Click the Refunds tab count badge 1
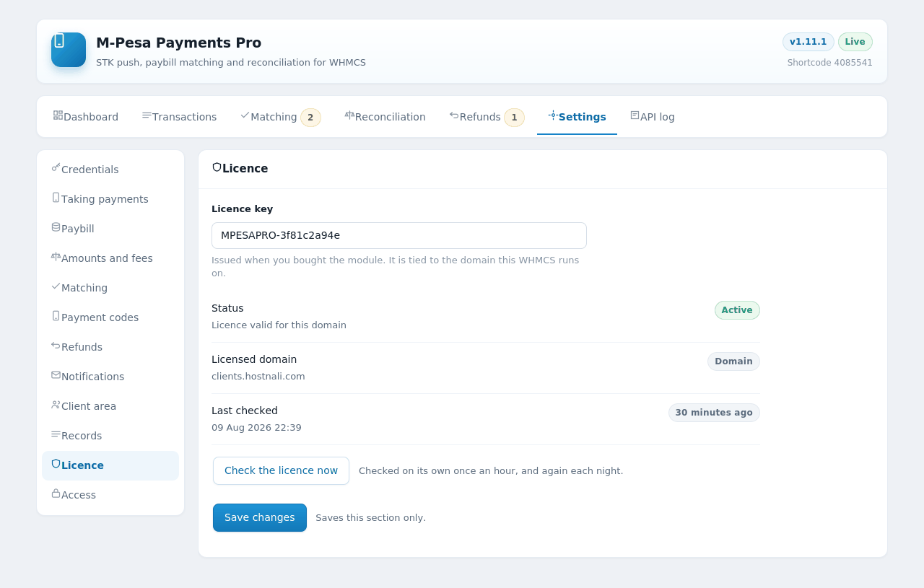The height and width of the screenshot is (588, 924). tap(514, 118)
